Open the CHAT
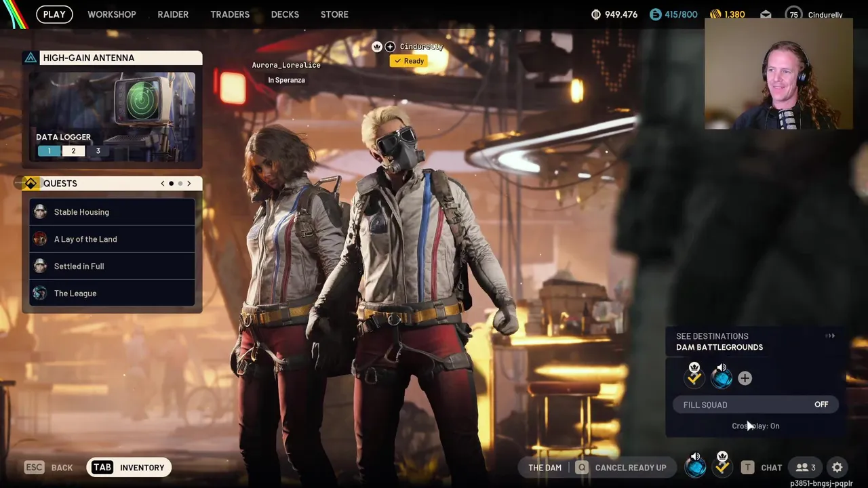The width and height of the screenshot is (868, 488). (x=772, y=468)
